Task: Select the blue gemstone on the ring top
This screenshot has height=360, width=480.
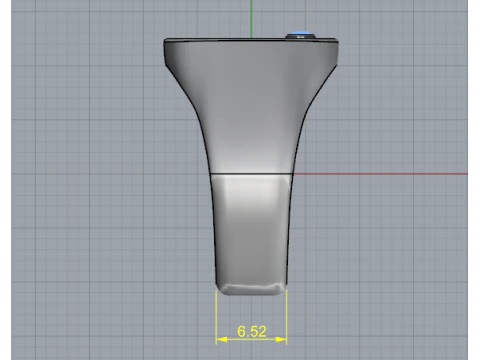Action: tap(301, 34)
